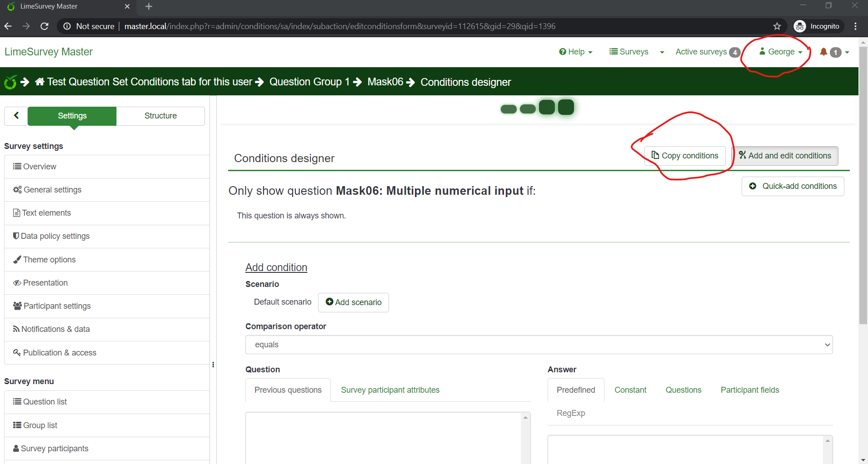Open a new browser tab

coord(149,6)
